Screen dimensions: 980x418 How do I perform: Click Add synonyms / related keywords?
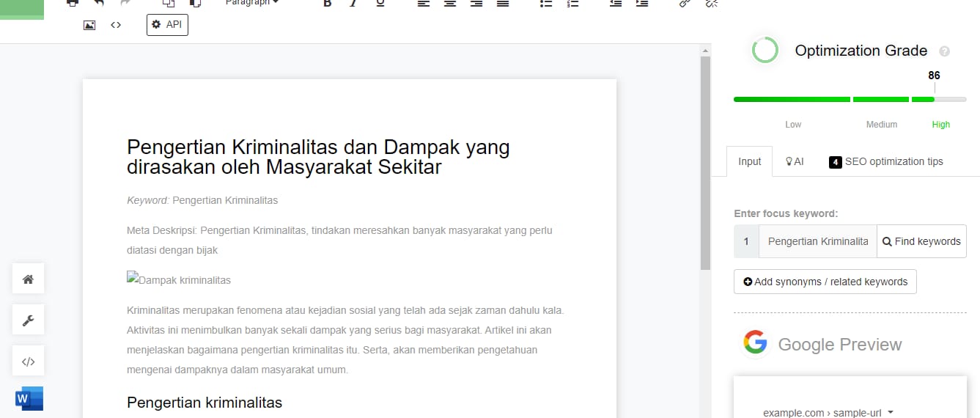click(x=825, y=282)
